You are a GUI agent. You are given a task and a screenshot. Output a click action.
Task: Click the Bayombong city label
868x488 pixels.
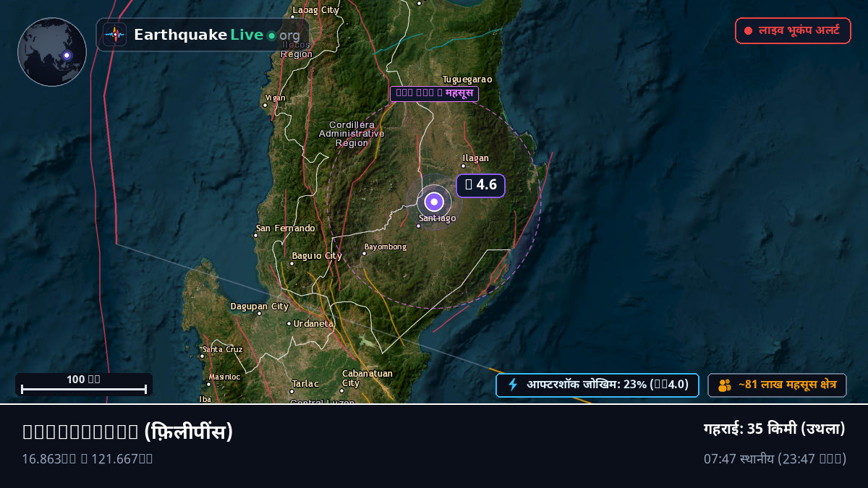(385, 247)
